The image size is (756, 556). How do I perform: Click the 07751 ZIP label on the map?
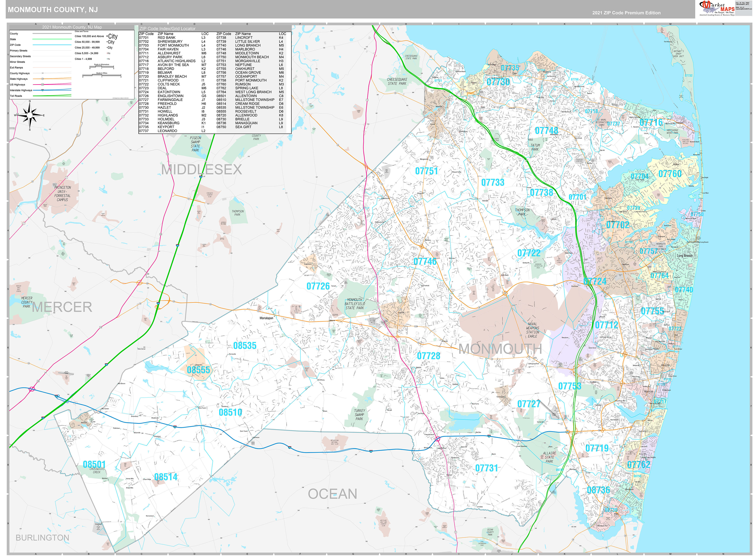pyautogui.click(x=426, y=171)
